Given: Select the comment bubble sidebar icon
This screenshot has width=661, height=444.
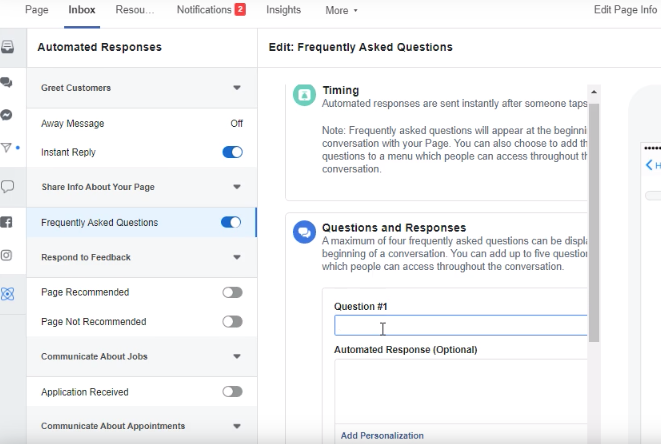Looking at the screenshot, I should pyautogui.click(x=7, y=186).
